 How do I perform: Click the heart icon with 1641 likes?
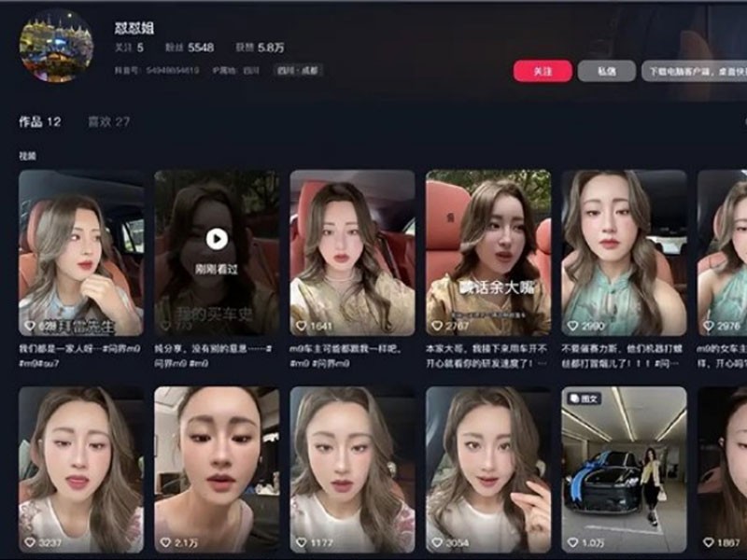[302, 326]
